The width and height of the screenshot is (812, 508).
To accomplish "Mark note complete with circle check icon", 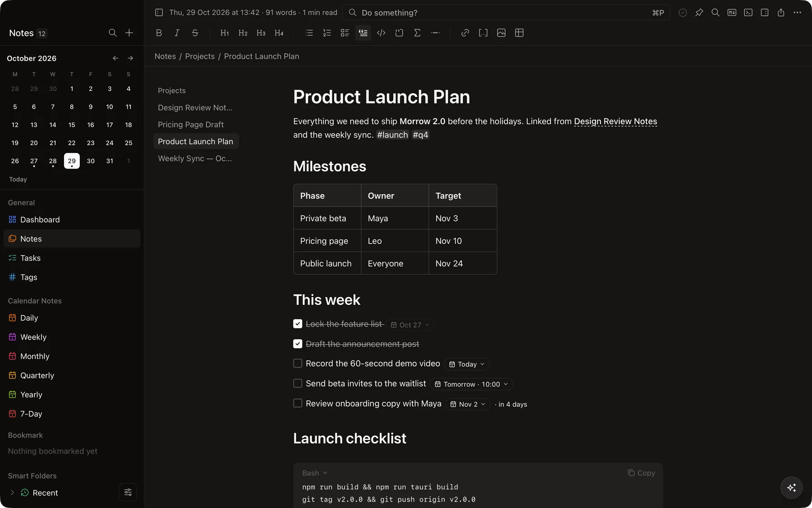I will 683,13.
